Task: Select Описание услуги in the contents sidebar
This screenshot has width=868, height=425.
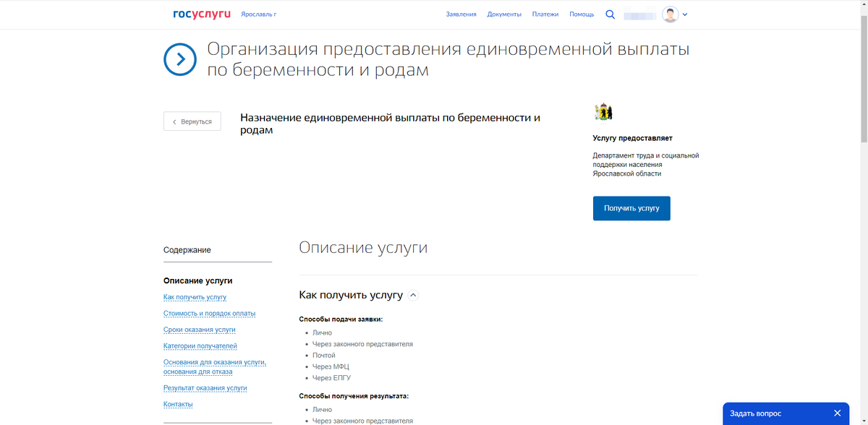Action: coord(198,280)
